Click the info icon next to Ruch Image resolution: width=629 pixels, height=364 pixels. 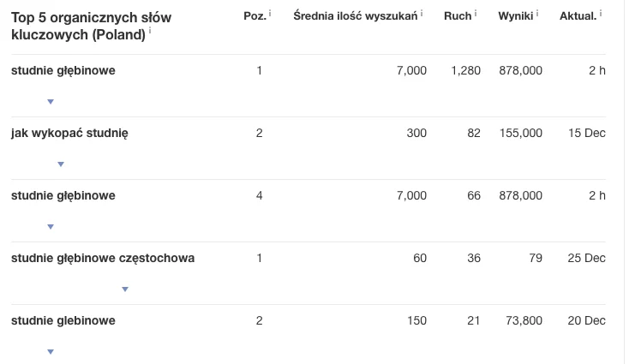476,14
